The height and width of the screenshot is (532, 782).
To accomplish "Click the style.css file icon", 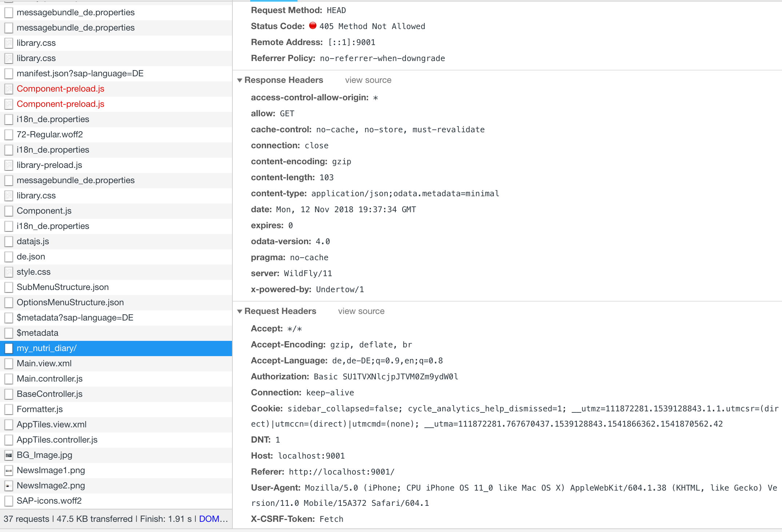I will pyautogui.click(x=9, y=272).
